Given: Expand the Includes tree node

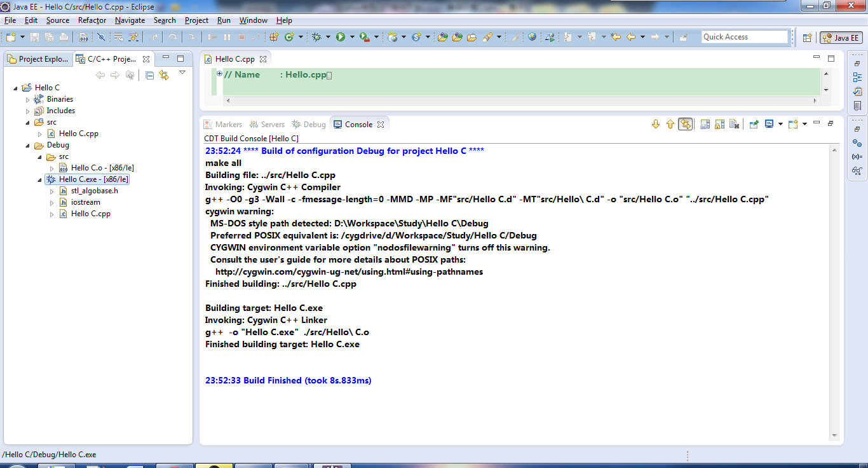Looking at the screenshot, I should click(27, 111).
